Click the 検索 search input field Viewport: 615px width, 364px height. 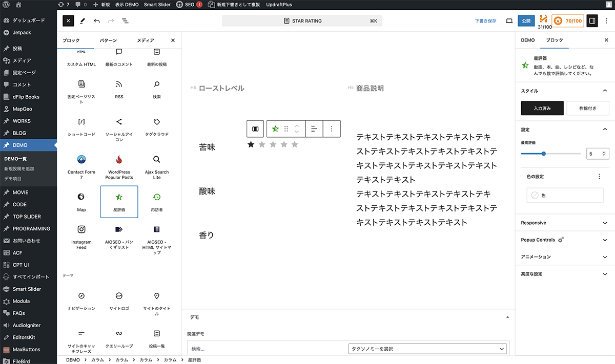[266, 349]
